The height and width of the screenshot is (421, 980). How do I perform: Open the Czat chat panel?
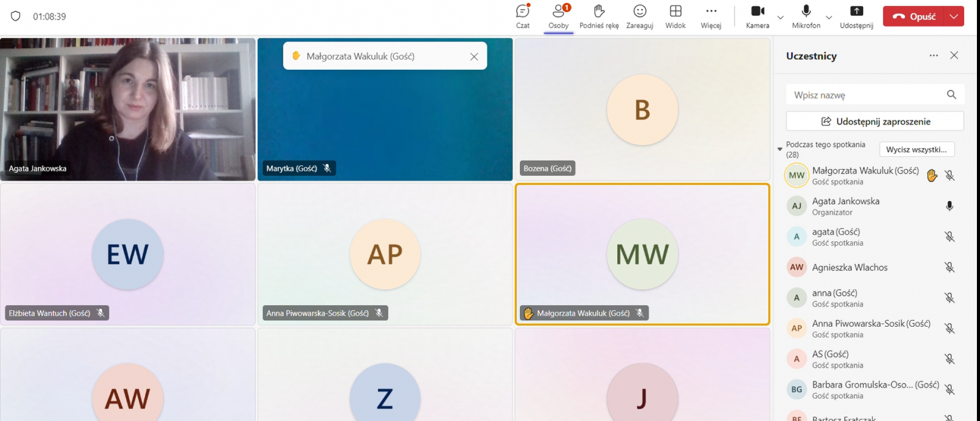tap(522, 17)
